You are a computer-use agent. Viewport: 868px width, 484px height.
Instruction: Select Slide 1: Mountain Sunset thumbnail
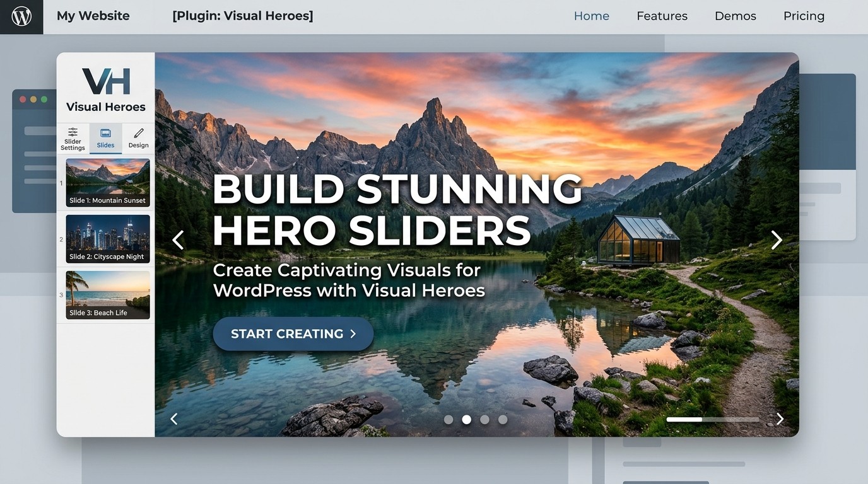[108, 183]
